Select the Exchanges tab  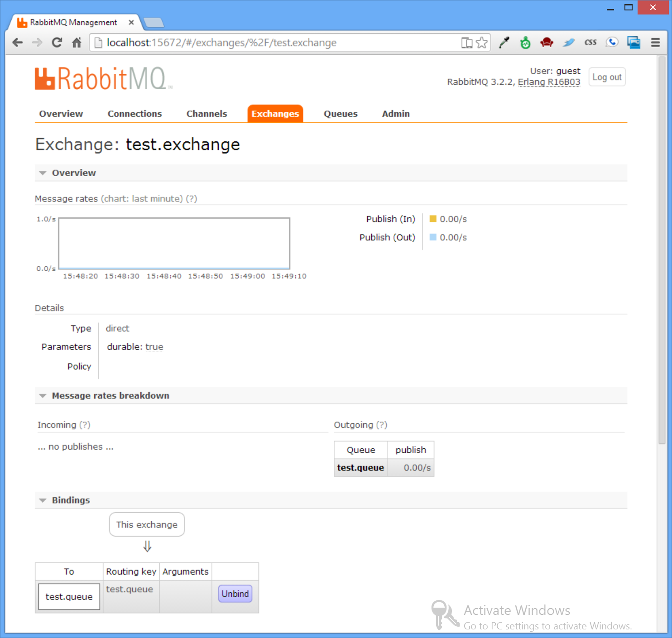pos(275,114)
